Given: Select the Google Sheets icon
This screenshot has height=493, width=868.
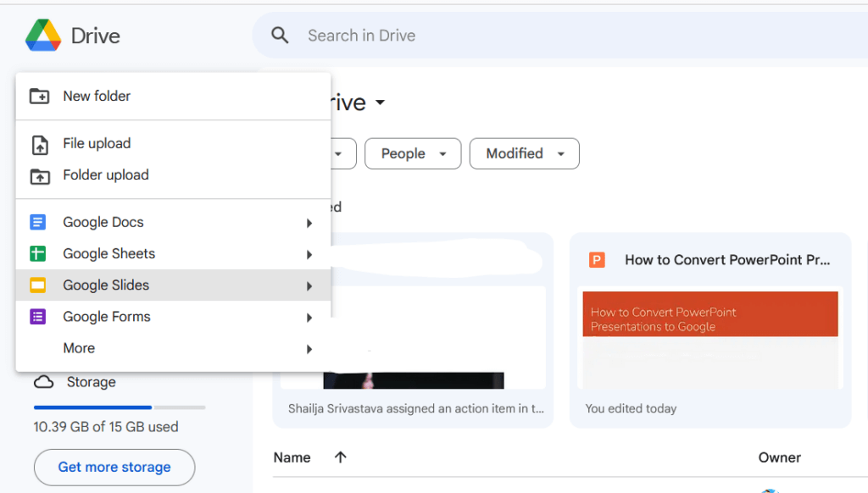Looking at the screenshot, I should pyautogui.click(x=37, y=253).
